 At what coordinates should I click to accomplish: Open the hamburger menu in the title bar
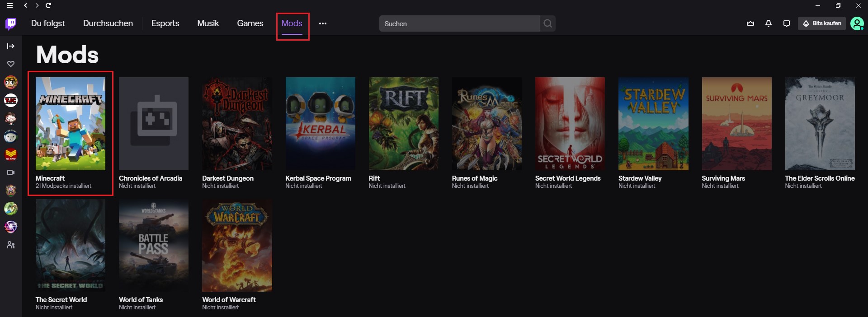(x=10, y=5)
